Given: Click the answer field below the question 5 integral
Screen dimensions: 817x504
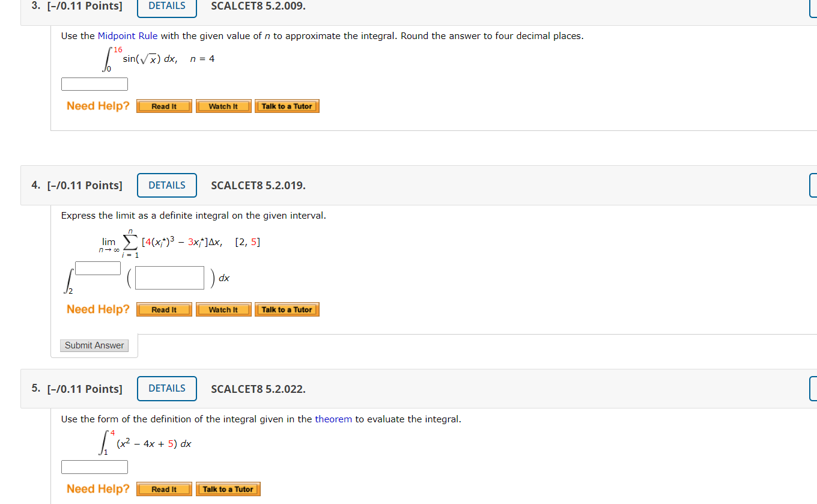Looking at the screenshot, I should 94,466.
